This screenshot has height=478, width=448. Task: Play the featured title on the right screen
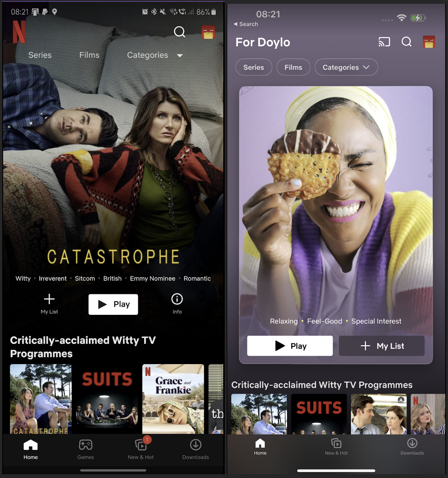[x=290, y=346]
